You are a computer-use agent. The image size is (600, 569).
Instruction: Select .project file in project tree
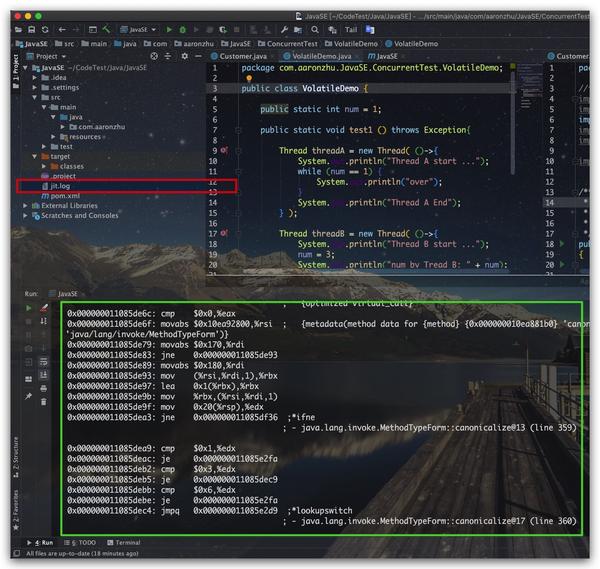pyautogui.click(x=58, y=176)
